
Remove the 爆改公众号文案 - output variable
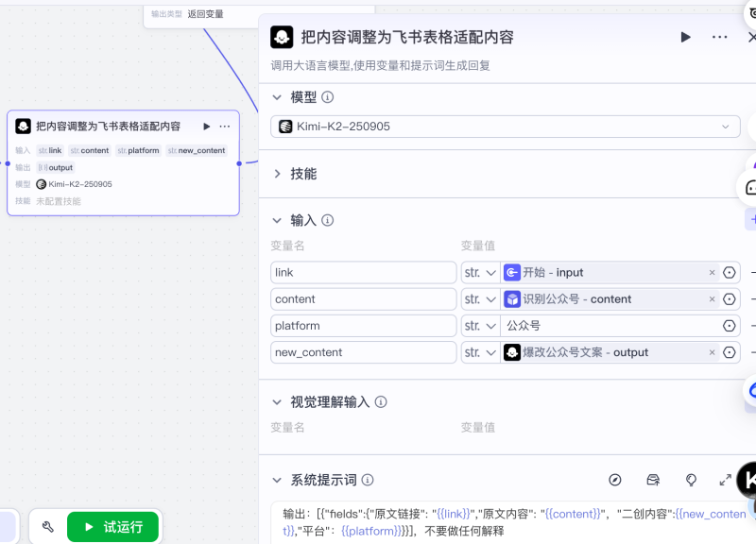pos(712,351)
